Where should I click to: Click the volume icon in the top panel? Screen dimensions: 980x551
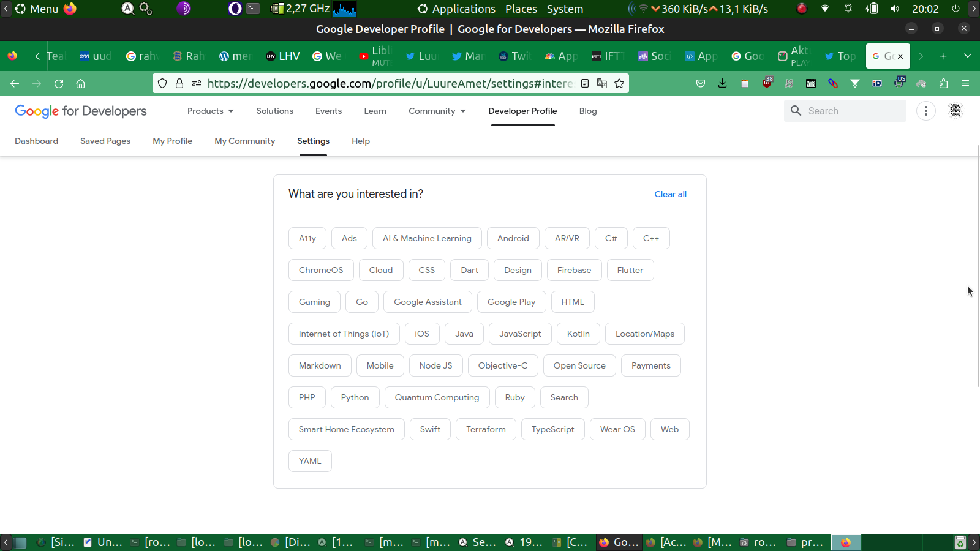pyautogui.click(x=895, y=9)
